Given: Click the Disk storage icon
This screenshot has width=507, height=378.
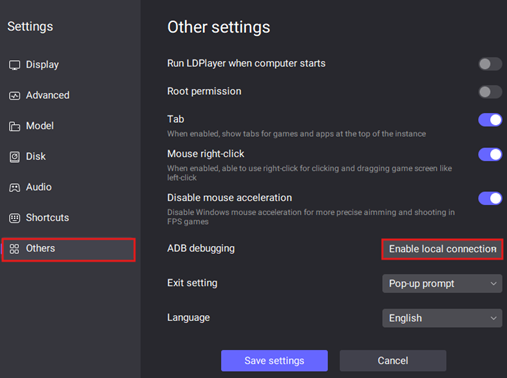Looking at the screenshot, I should pos(14,157).
